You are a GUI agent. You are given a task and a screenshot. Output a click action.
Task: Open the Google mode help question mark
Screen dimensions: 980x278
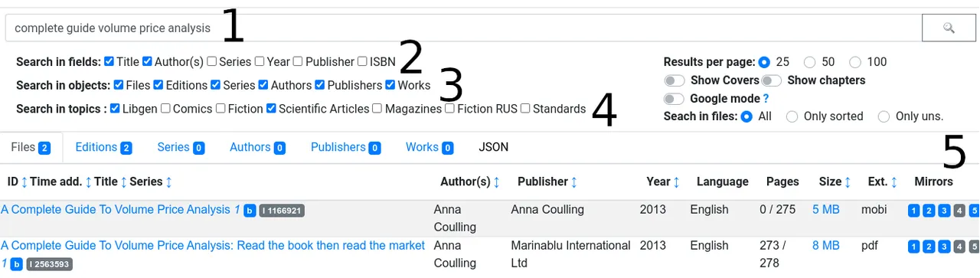point(766,99)
